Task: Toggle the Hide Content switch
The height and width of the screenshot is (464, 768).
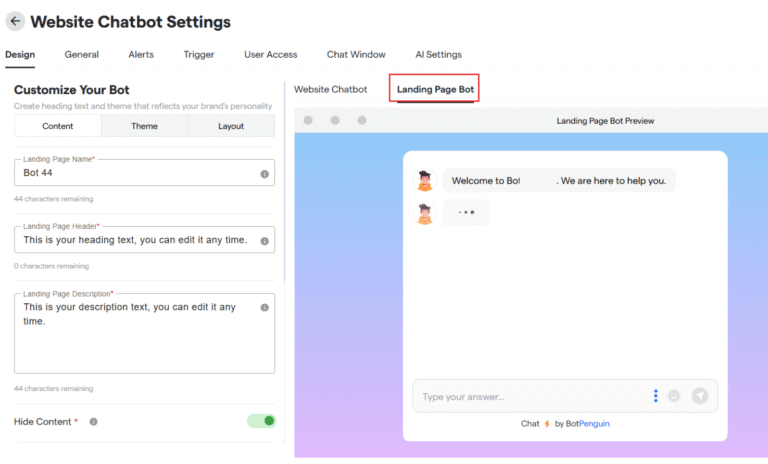Action: [262, 421]
